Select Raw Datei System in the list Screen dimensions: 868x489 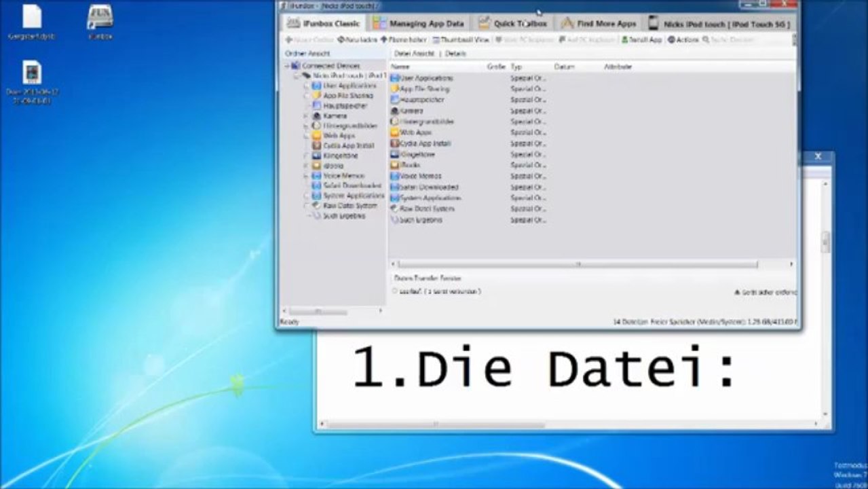click(x=422, y=209)
